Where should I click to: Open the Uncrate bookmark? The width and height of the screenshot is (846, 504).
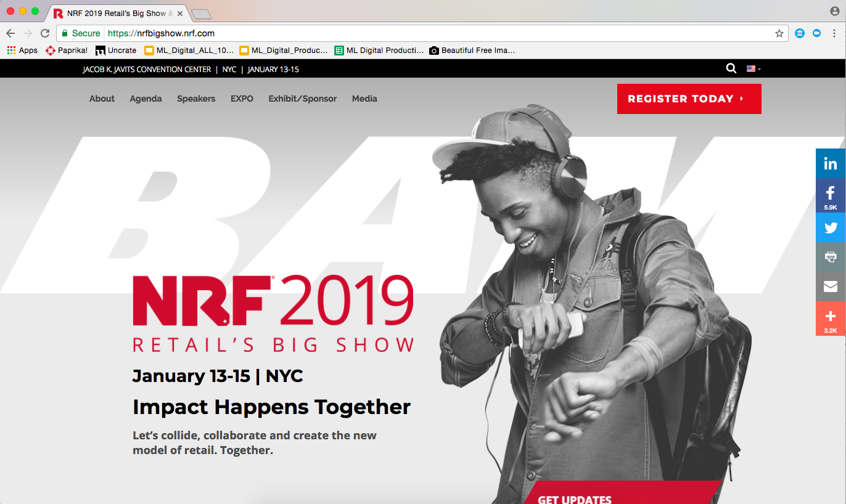click(x=116, y=51)
